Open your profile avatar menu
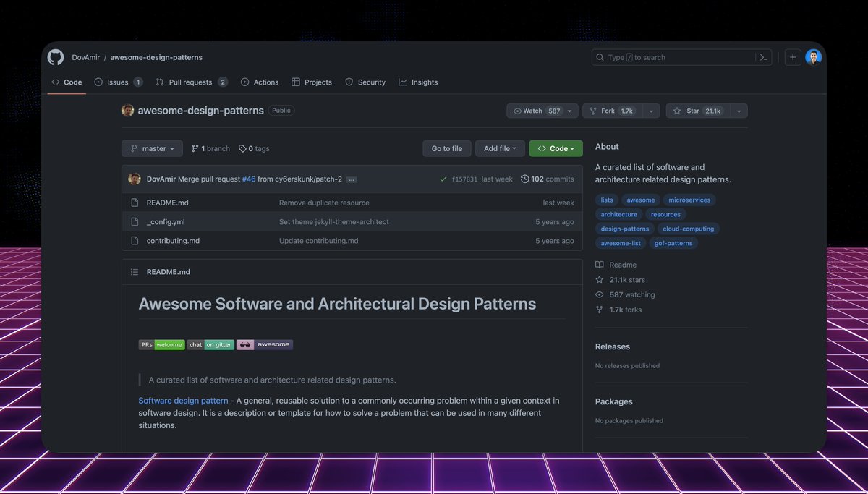The width and height of the screenshot is (868, 494). tap(812, 56)
